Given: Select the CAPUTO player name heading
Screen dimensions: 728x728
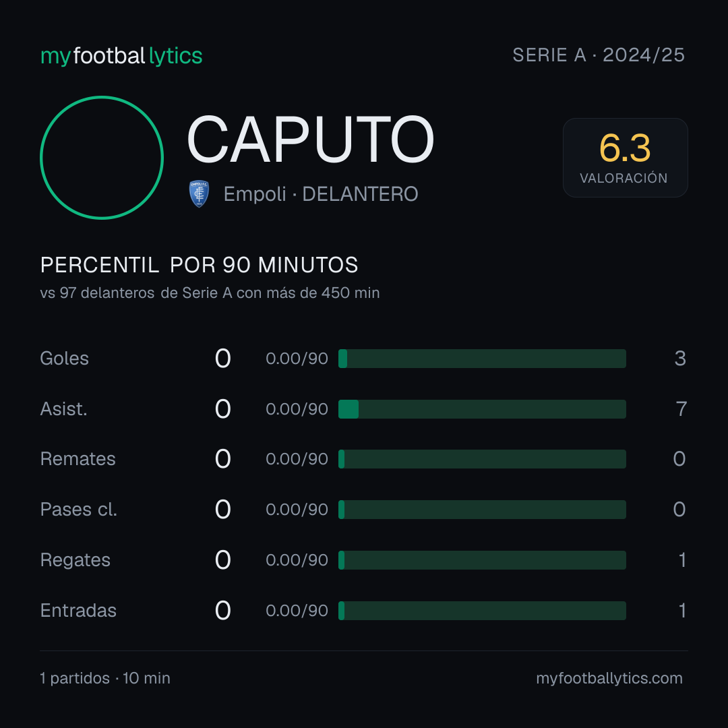Looking at the screenshot, I should coord(310,140).
